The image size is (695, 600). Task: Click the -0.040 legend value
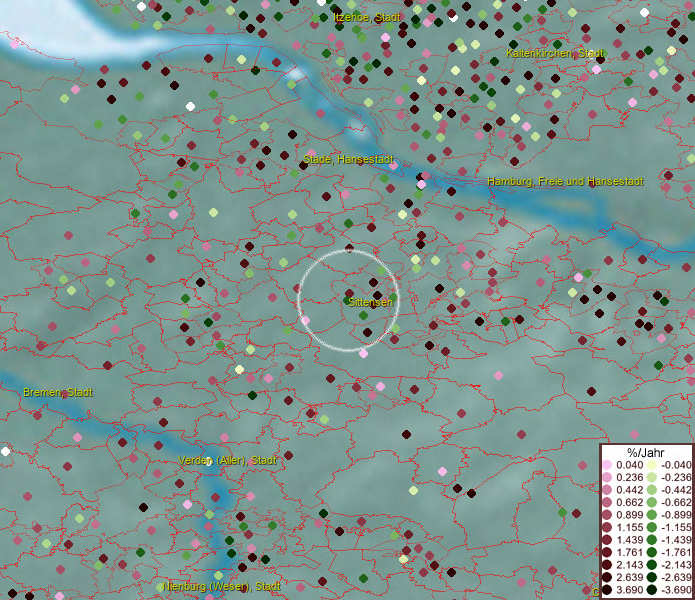(676, 465)
